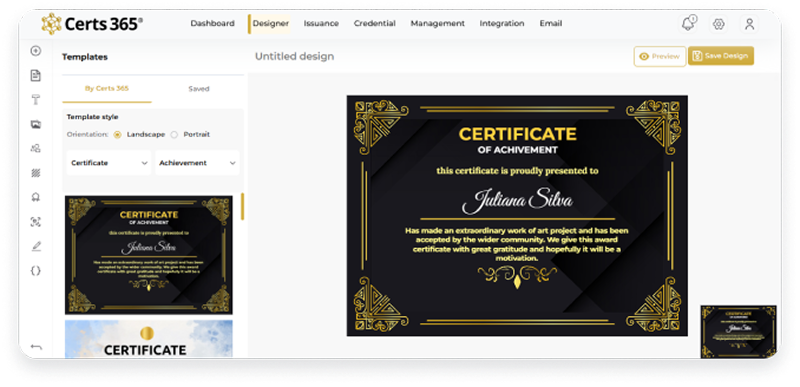Select the CERTIFICATE heading on canvas
800x387 pixels.
(517, 134)
